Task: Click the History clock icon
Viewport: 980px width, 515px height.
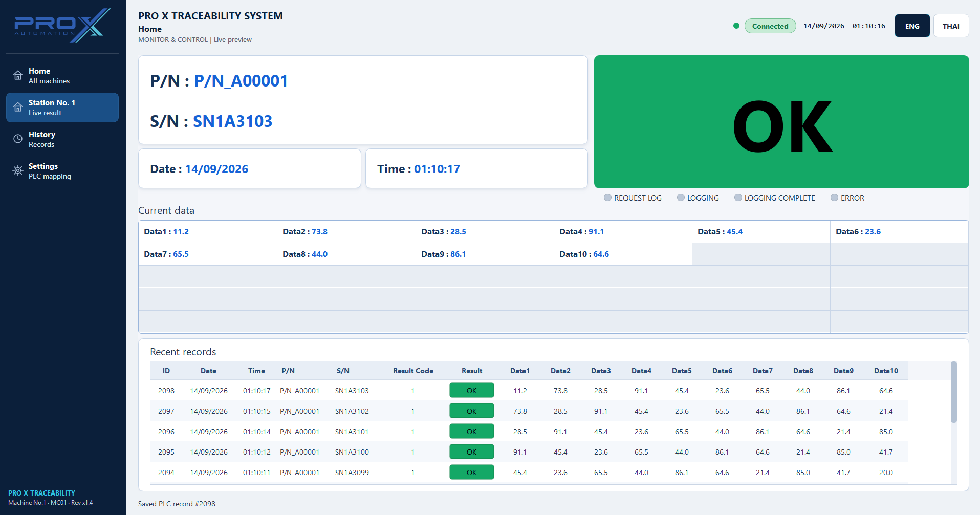Action: [x=18, y=139]
